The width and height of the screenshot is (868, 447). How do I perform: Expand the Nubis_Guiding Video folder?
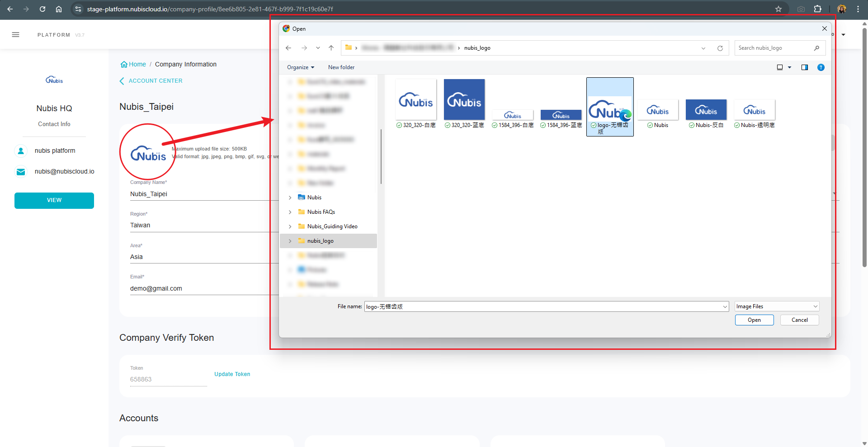[290, 226]
